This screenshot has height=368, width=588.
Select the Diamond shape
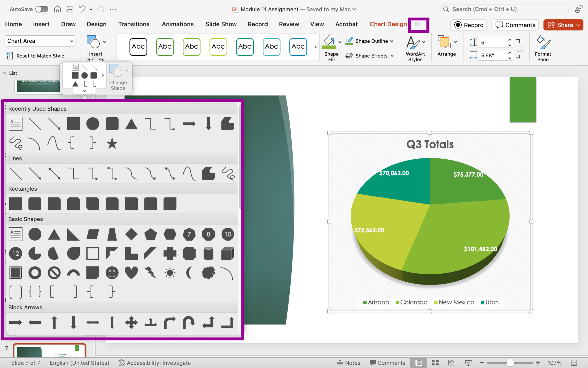[131, 234]
